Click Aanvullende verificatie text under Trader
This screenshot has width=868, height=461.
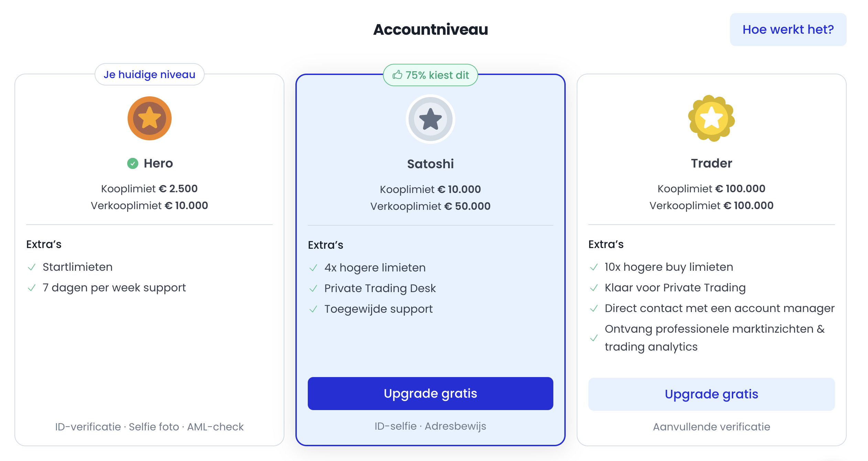tap(711, 427)
